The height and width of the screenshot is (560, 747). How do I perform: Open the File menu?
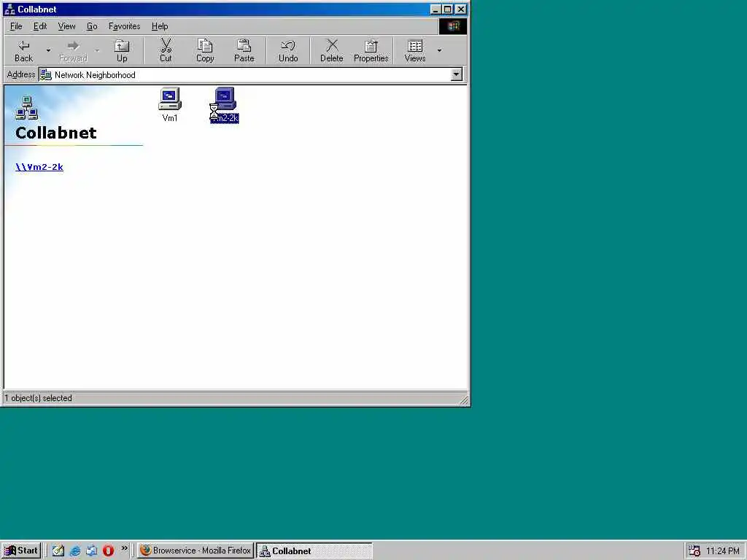16,26
